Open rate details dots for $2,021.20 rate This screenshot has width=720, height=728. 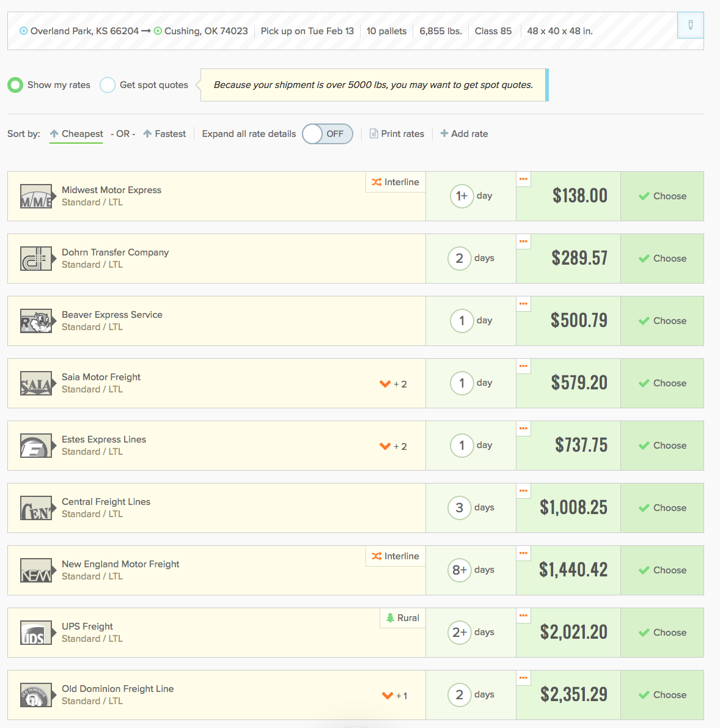point(524,616)
